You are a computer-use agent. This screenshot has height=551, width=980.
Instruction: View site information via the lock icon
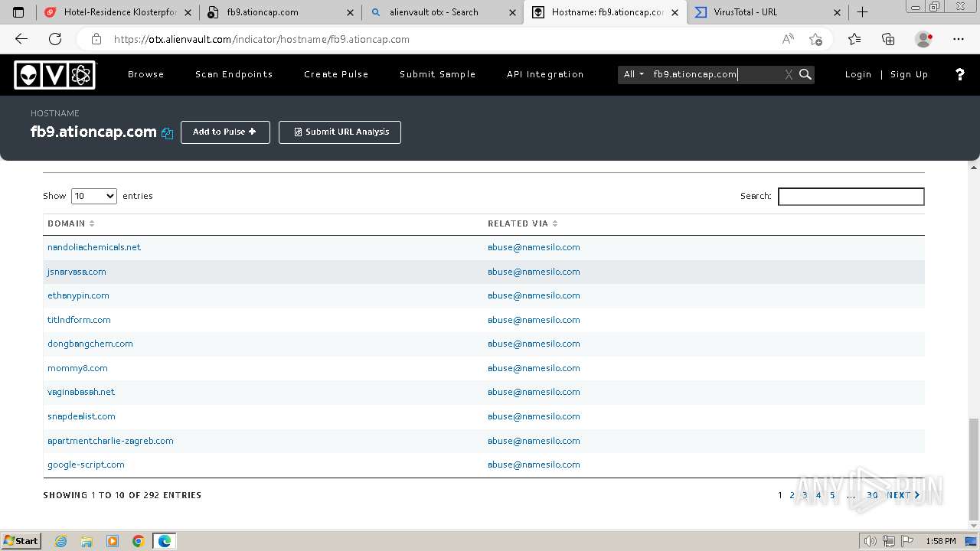pos(96,39)
